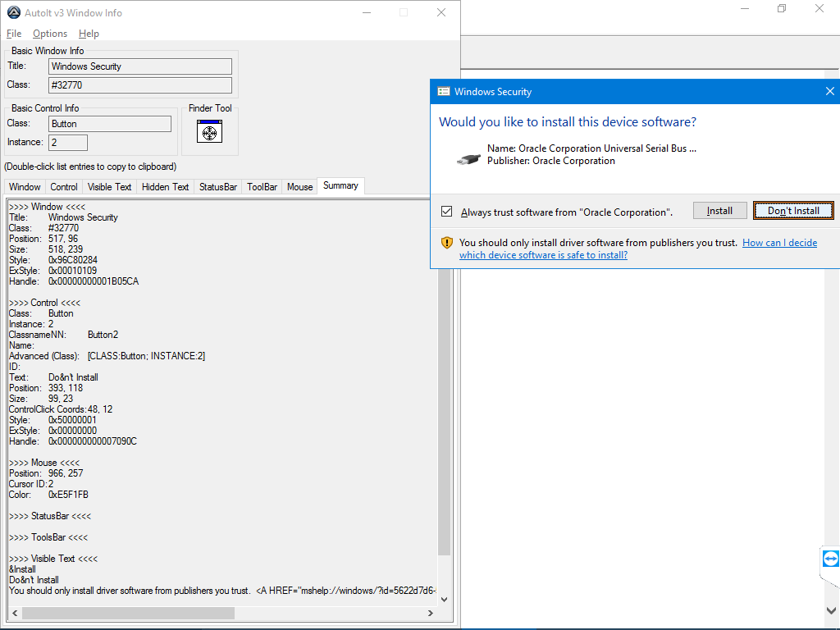Click the Size 518, 239 line

[46, 249]
